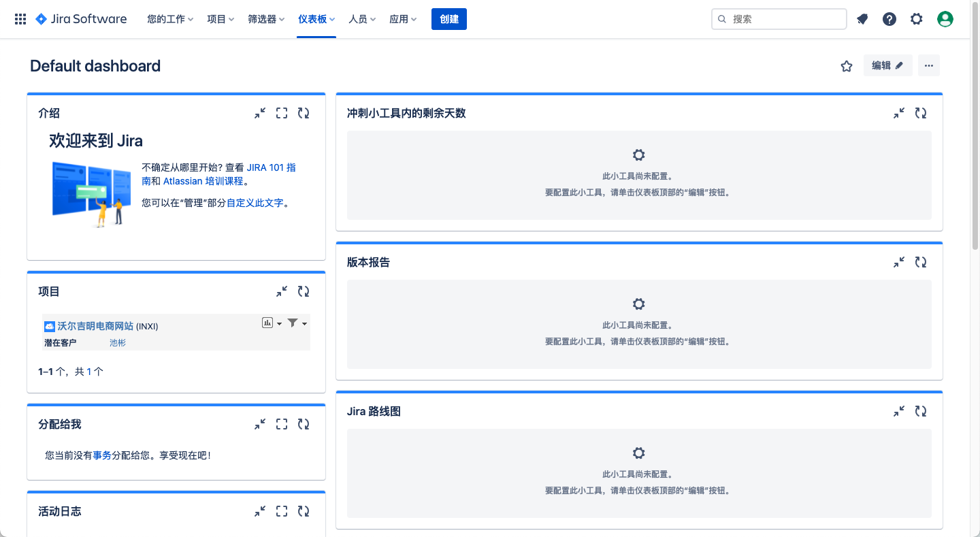The image size is (980, 537).
Task: Open the 您的工作 menu
Action: (x=170, y=19)
